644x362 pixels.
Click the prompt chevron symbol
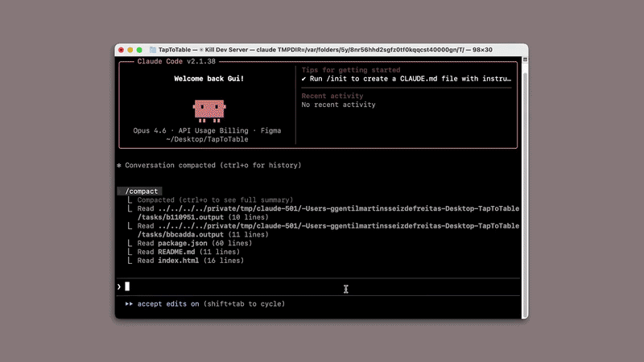[x=119, y=286]
